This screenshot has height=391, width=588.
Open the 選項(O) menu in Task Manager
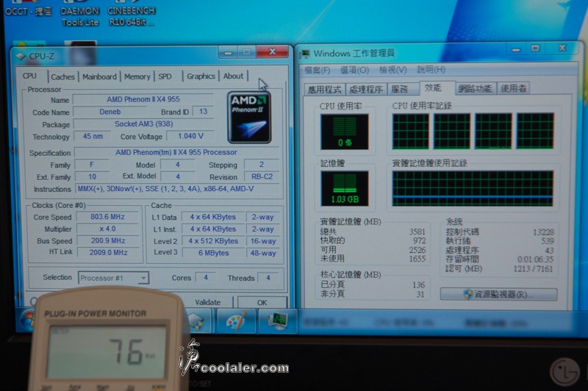(x=354, y=70)
